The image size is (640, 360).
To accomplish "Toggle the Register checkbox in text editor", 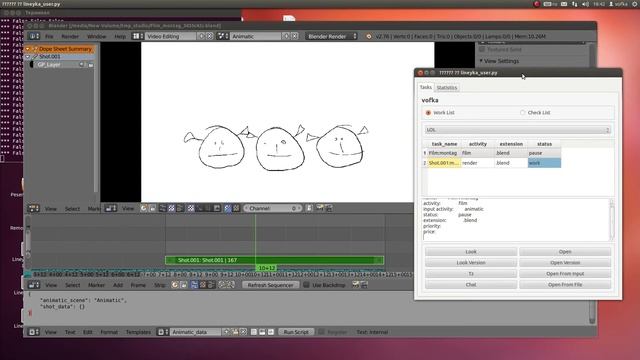I will pyautogui.click(x=322, y=332).
